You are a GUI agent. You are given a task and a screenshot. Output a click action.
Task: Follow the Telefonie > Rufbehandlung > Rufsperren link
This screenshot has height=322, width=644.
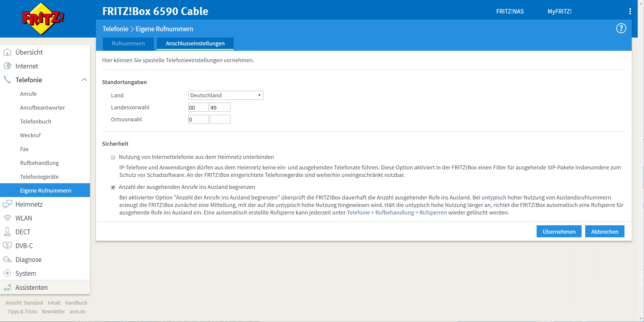coord(397,212)
